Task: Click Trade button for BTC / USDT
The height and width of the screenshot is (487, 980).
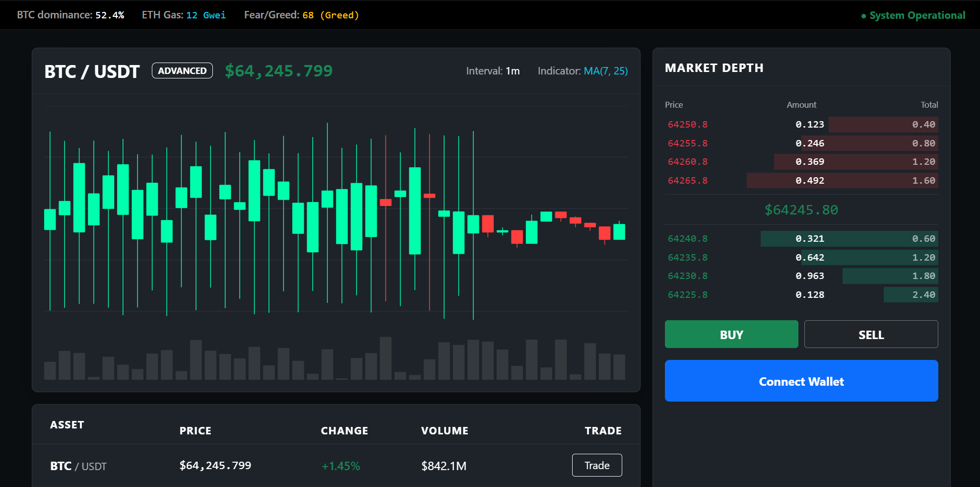Action: pyautogui.click(x=596, y=465)
